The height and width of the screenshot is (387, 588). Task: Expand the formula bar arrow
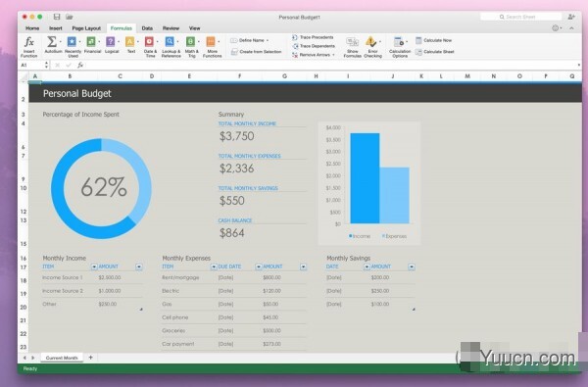pos(578,66)
